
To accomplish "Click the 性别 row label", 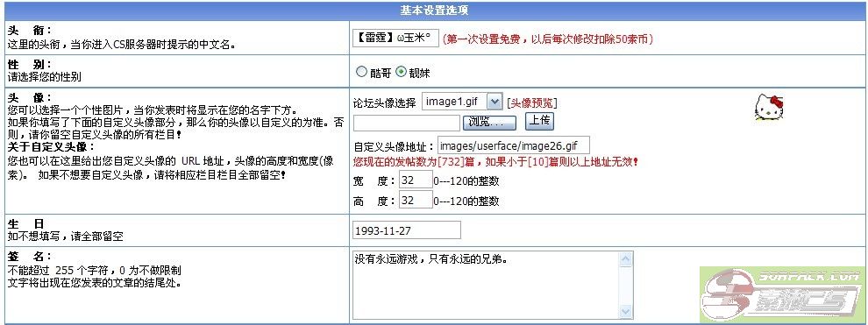I will tap(29, 65).
